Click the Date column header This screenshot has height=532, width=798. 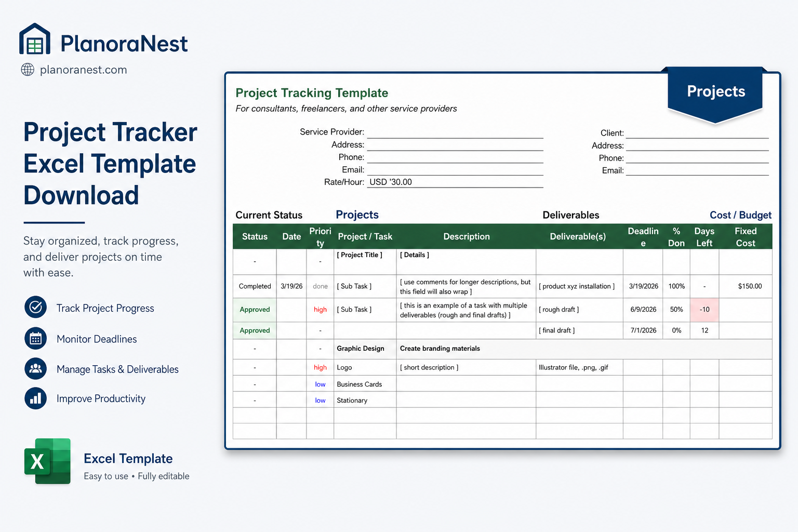pyautogui.click(x=291, y=236)
